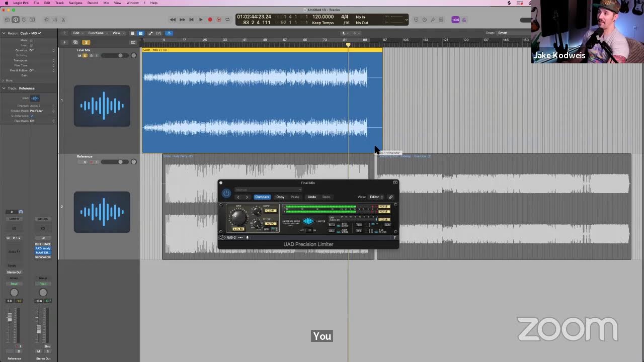Toggle the region Mute checkbox
Screen dimensions: 644x362
coord(31,40)
